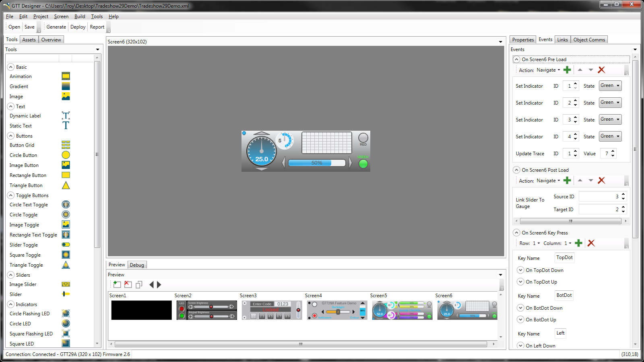Collapse the Buttons tools group

coord(11,136)
